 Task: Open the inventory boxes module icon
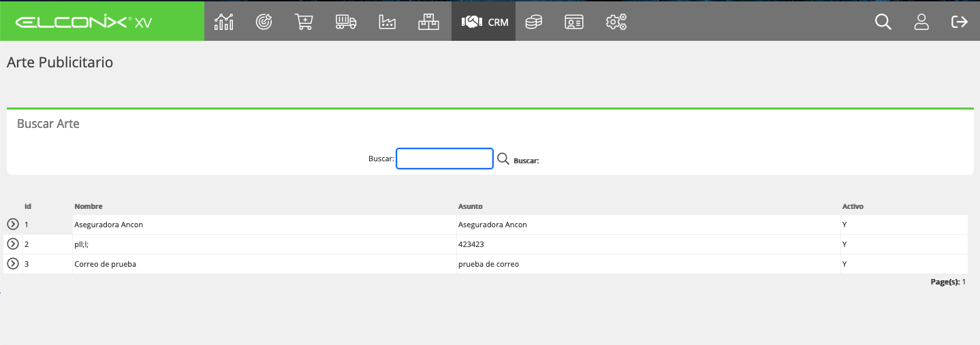(428, 22)
